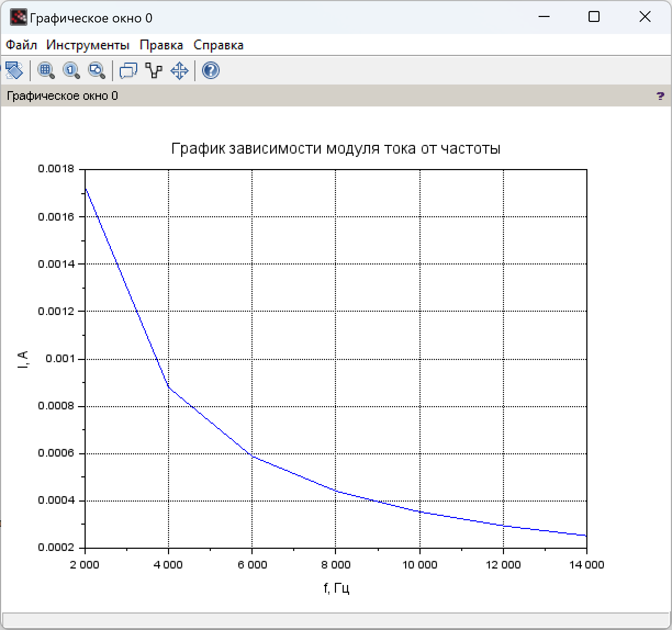Image resolution: width=672 pixels, height=630 pixels.
Task: Click the unzoom magnifier icon
Action: tap(97, 70)
